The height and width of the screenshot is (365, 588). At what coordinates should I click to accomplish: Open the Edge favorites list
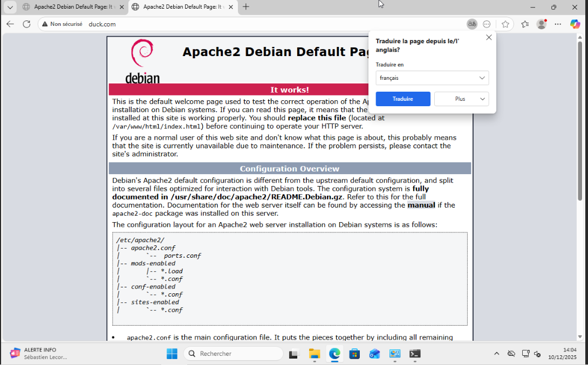tap(524, 24)
